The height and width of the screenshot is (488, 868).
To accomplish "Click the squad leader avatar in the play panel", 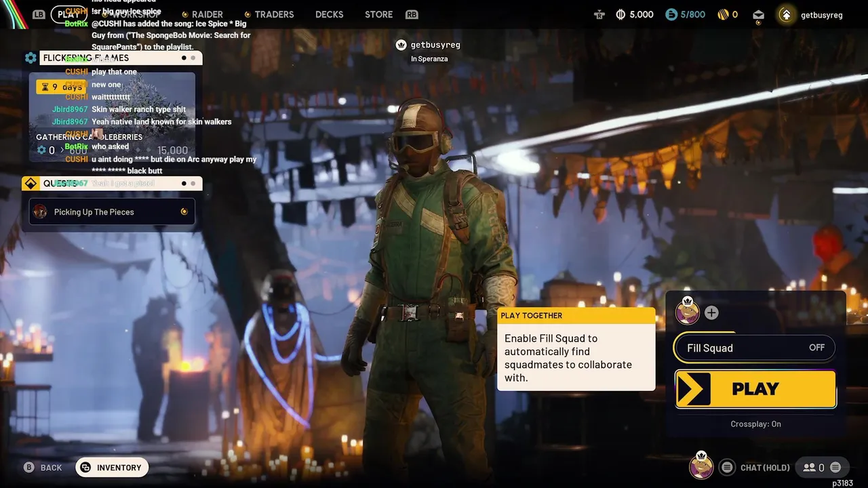I will (688, 312).
